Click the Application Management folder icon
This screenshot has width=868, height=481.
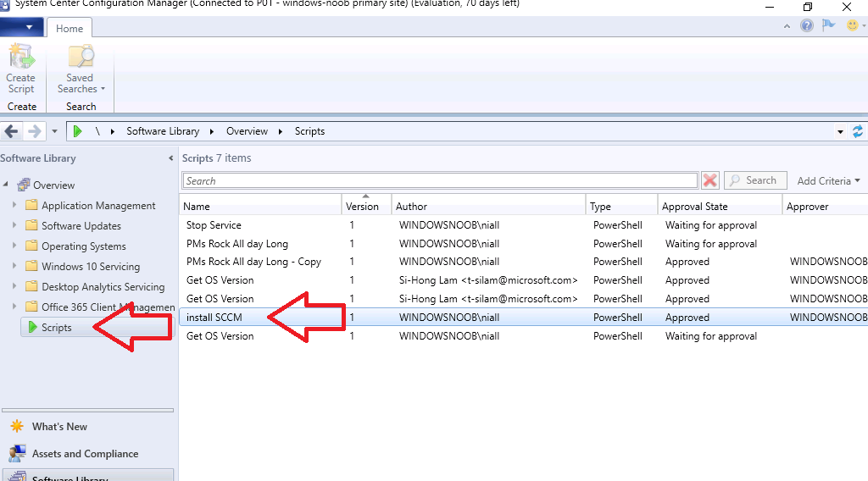[x=31, y=205]
